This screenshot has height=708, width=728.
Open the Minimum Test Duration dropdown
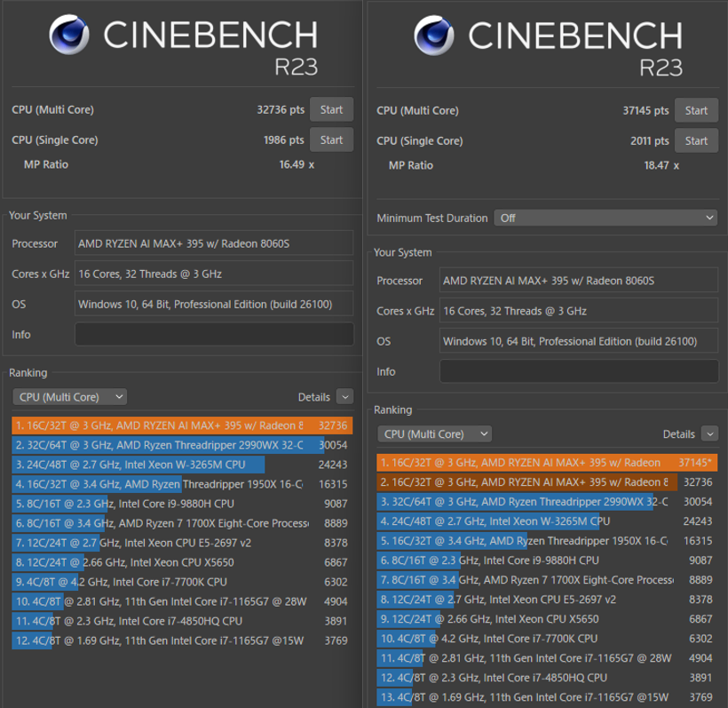[x=605, y=218]
